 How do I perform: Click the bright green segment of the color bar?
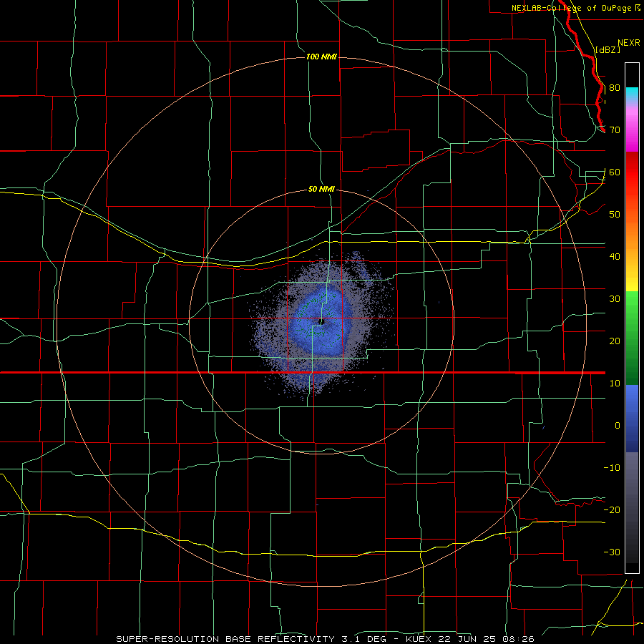[x=632, y=304]
